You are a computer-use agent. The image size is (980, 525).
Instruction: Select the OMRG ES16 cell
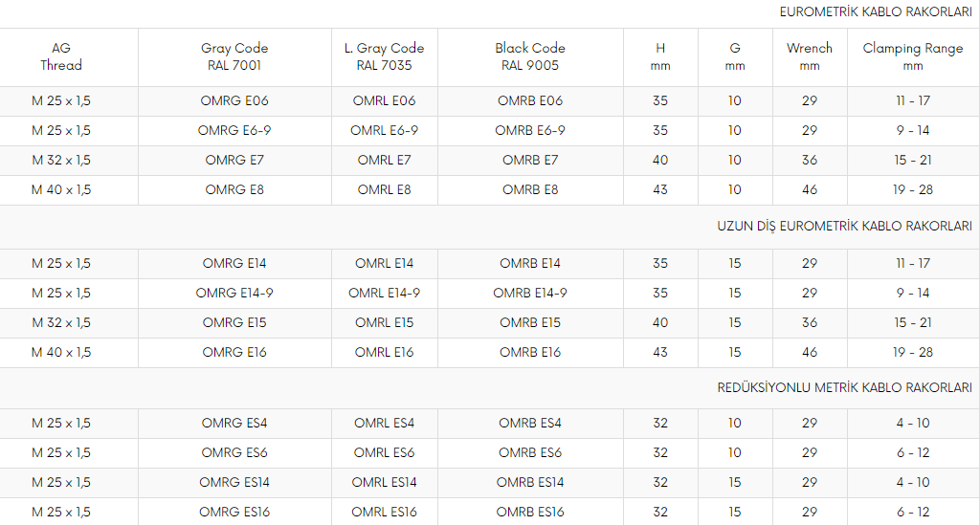pyautogui.click(x=234, y=512)
